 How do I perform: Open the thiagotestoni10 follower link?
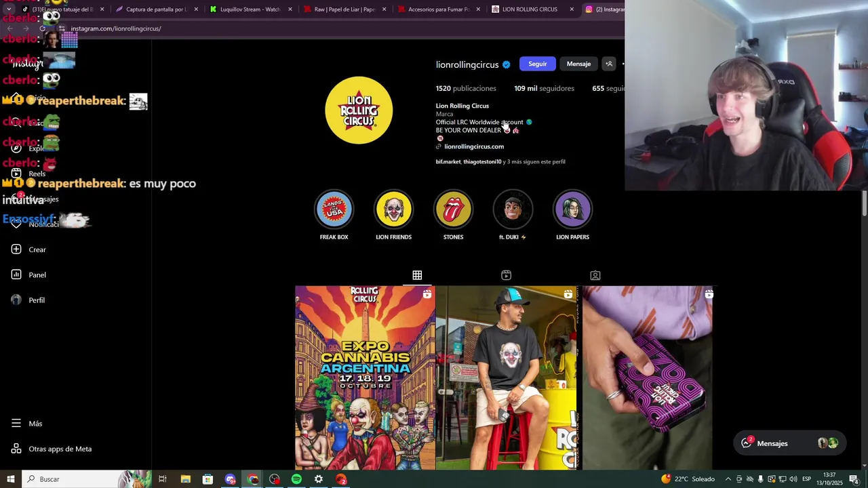[x=482, y=161]
